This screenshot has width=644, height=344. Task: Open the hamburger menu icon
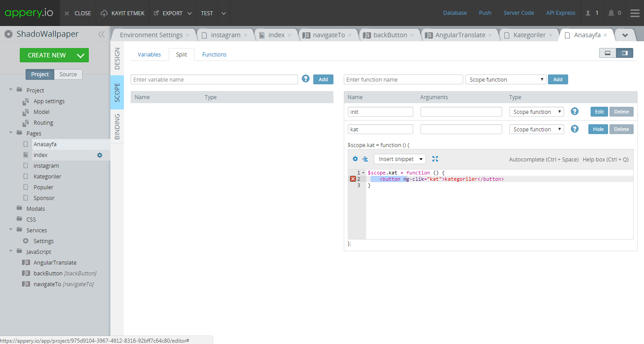[x=635, y=13]
